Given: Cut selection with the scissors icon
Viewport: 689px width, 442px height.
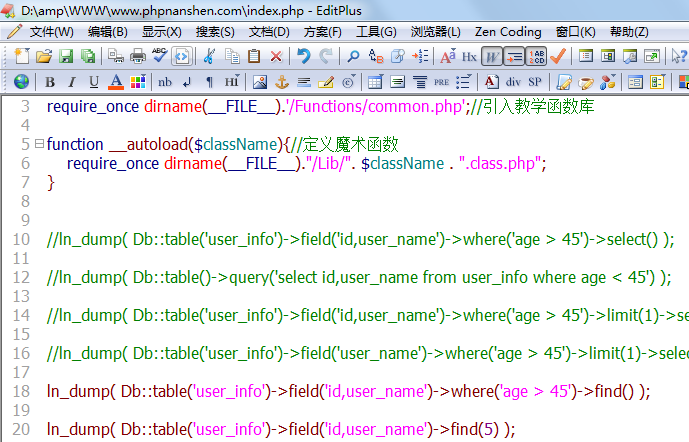Looking at the screenshot, I should coord(209,56).
